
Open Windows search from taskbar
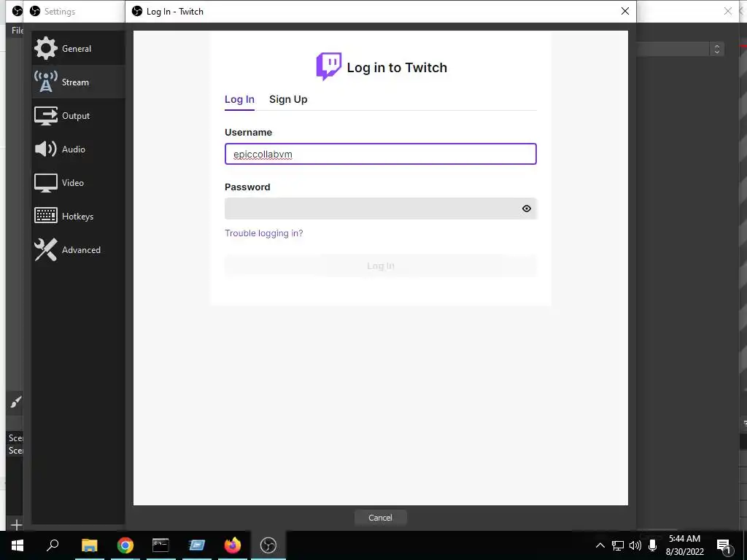pos(53,545)
